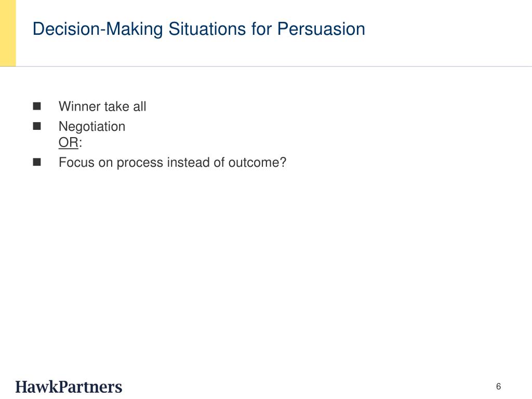Click the HawkPartners logo
Image resolution: width=532 pixels, height=399 pixels.
[69, 387]
